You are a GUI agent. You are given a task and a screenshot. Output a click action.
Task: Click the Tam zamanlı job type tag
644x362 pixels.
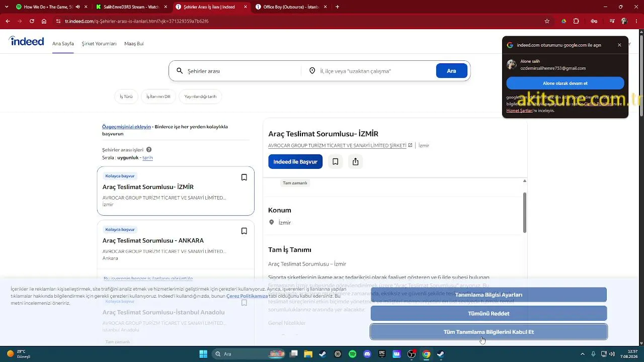(295, 183)
